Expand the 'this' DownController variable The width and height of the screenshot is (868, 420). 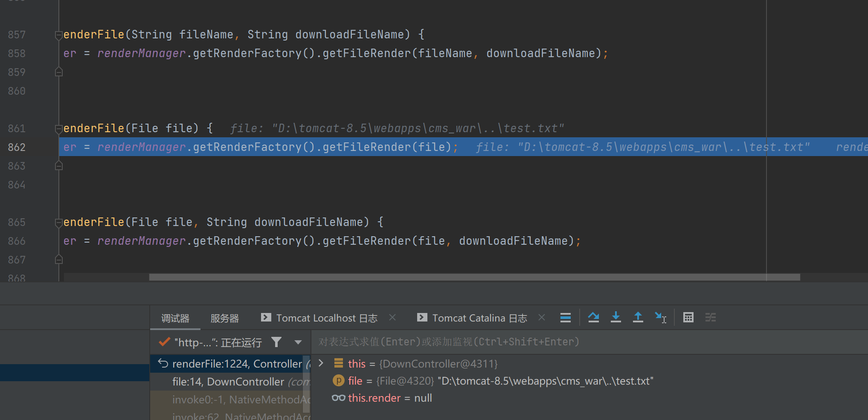point(321,363)
